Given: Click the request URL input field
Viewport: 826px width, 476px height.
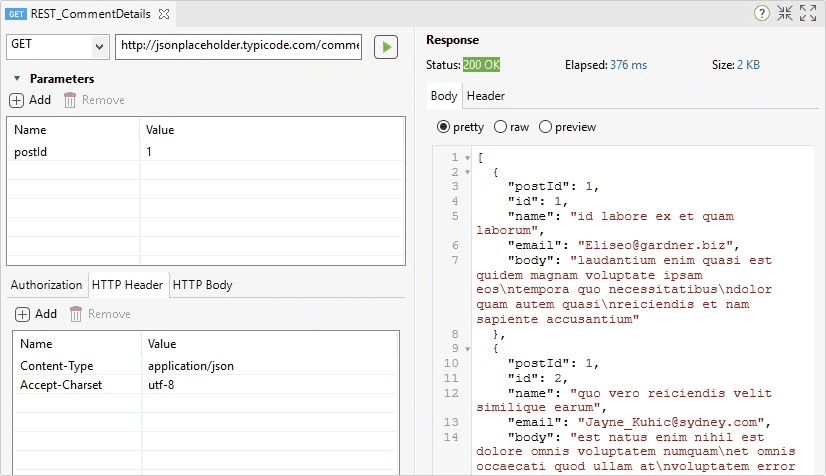Looking at the screenshot, I should click(x=239, y=46).
